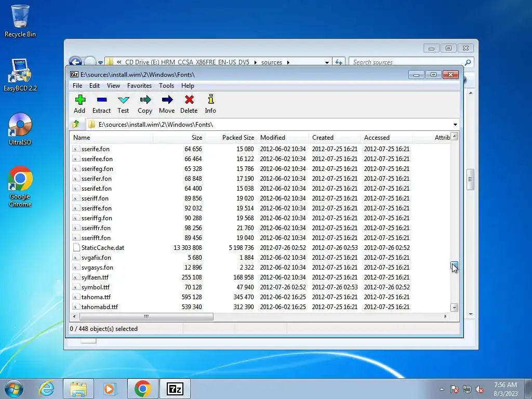
Task: Select the file symbol.ttf
Action: [96, 287]
